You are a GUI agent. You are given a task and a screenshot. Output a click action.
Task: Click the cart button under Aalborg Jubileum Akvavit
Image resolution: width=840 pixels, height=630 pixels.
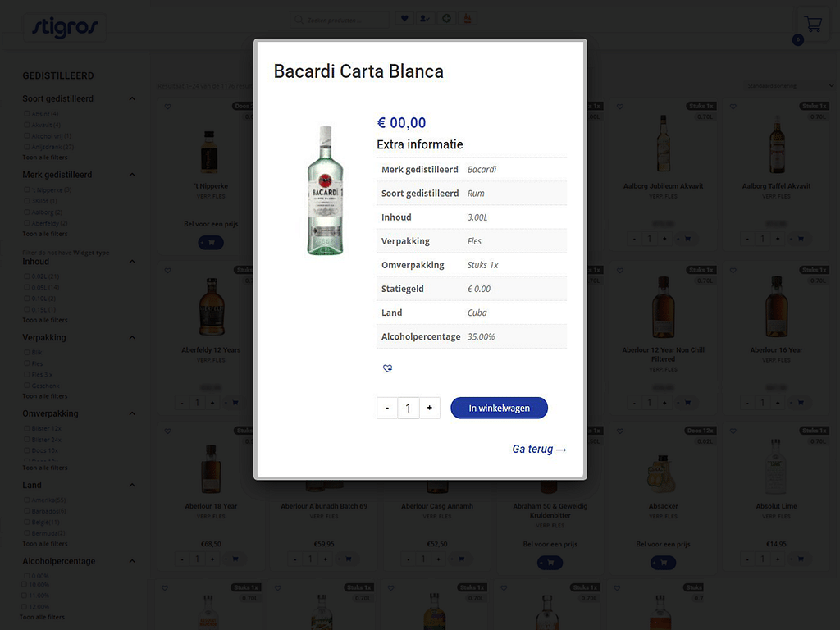tap(687, 239)
